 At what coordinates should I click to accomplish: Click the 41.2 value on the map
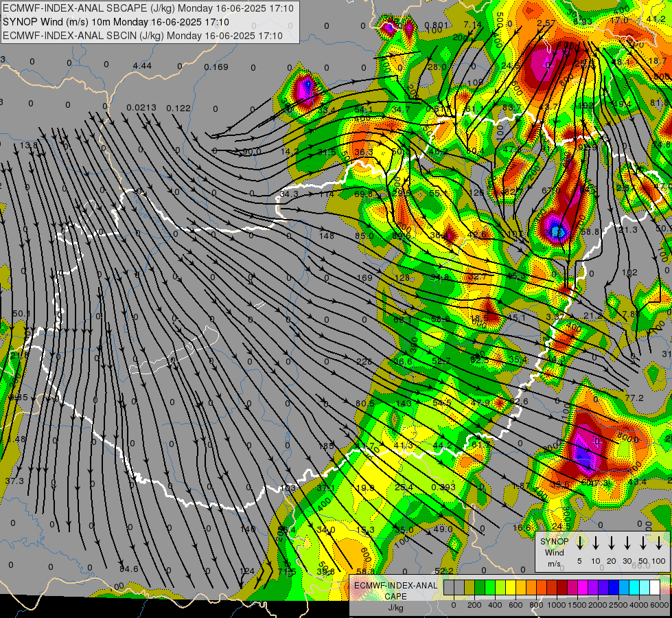coord(656,19)
